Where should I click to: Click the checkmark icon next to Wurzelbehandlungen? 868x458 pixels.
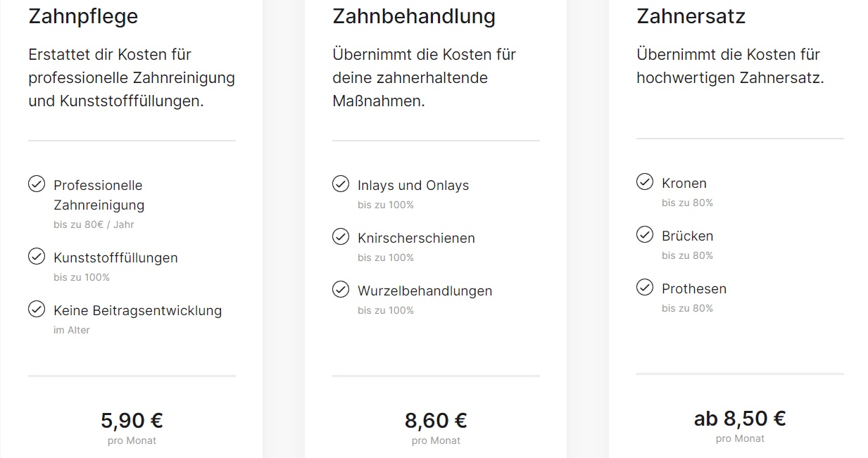coord(341,290)
